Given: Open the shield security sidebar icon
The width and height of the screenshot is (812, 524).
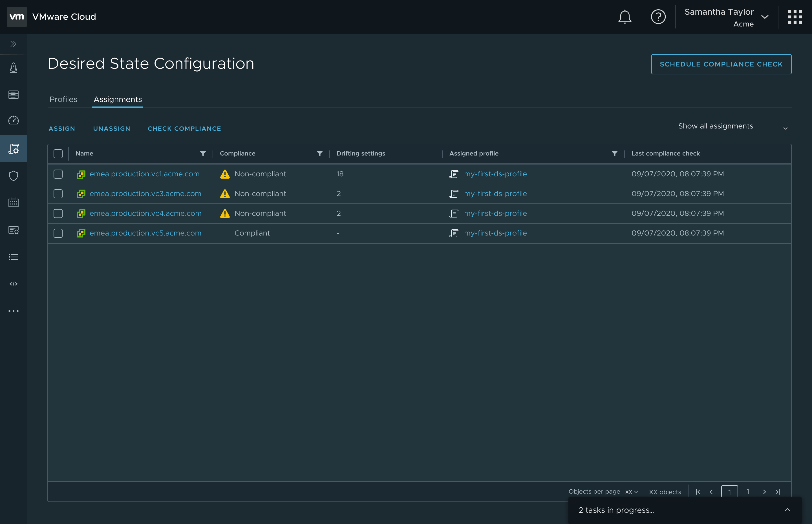Looking at the screenshot, I should coord(14,176).
